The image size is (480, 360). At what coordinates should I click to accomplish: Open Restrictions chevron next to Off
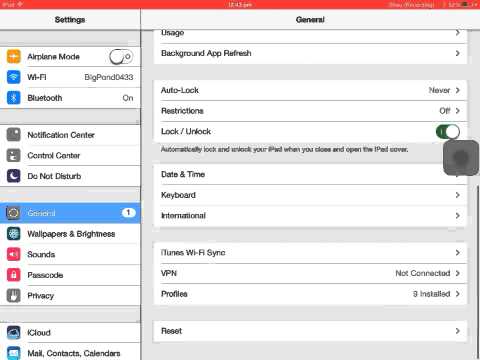pos(458,111)
